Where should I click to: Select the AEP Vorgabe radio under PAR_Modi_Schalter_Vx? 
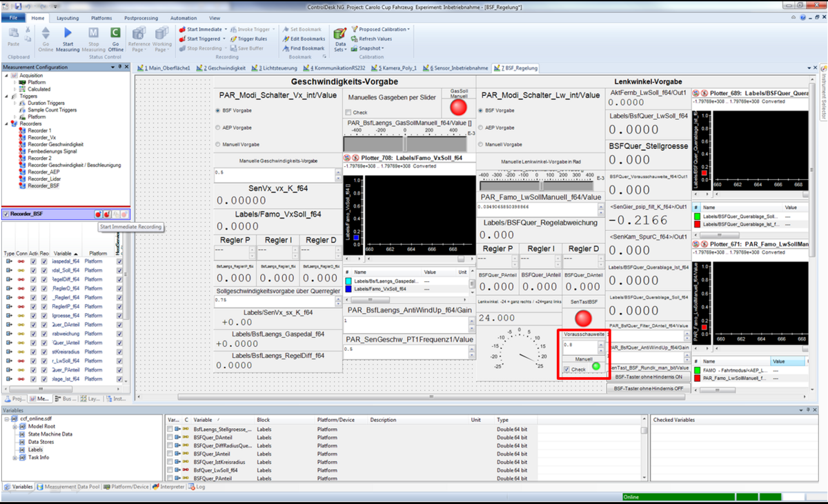pyautogui.click(x=218, y=128)
